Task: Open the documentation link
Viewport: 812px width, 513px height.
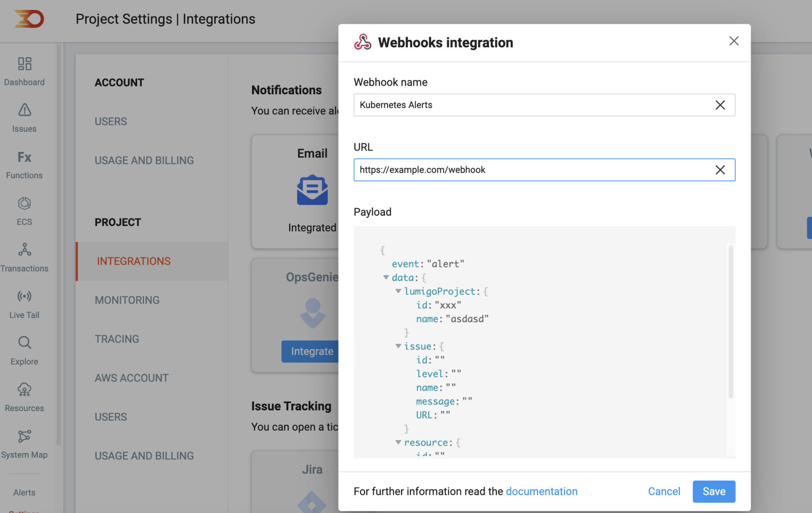Action: (542, 491)
